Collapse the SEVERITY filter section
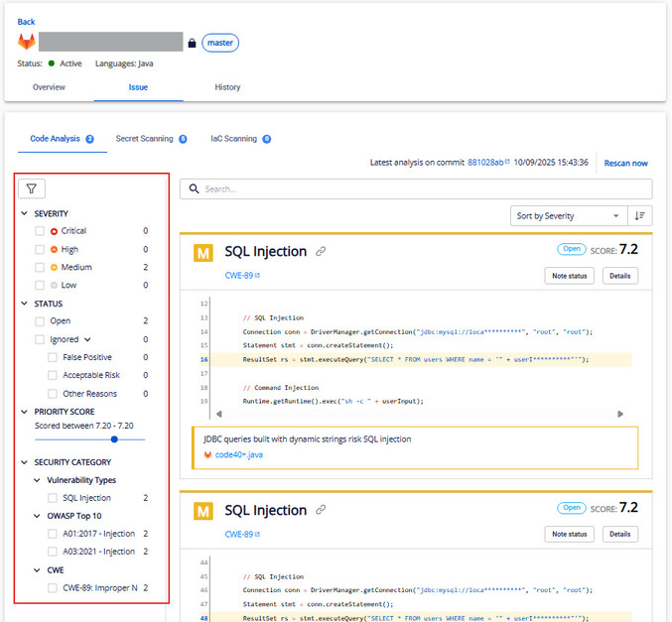Image resolution: width=672 pixels, height=622 pixels. (x=25, y=213)
